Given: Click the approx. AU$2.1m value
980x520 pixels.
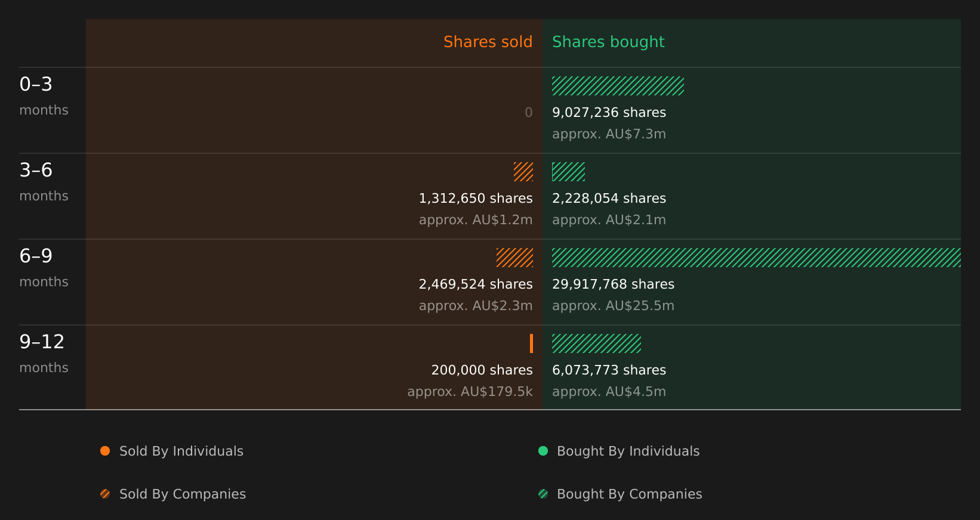Looking at the screenshot, I should tap(609, 220).
